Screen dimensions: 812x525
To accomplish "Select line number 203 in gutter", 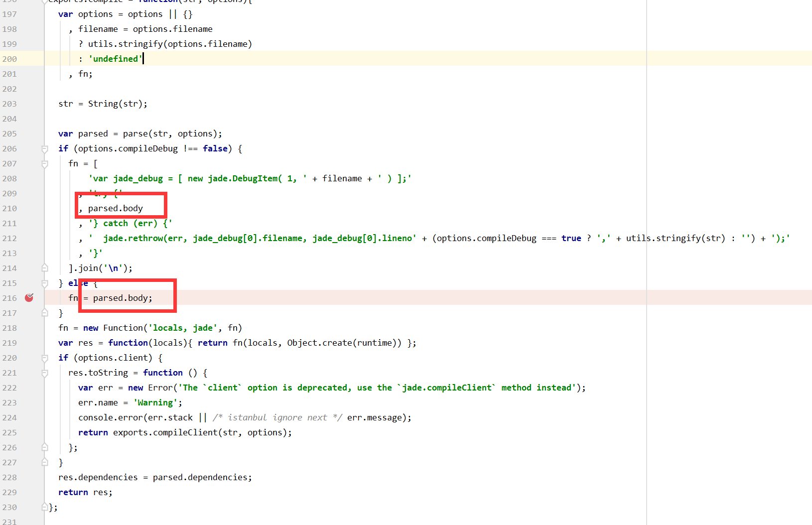I will (x=9, y=104).
